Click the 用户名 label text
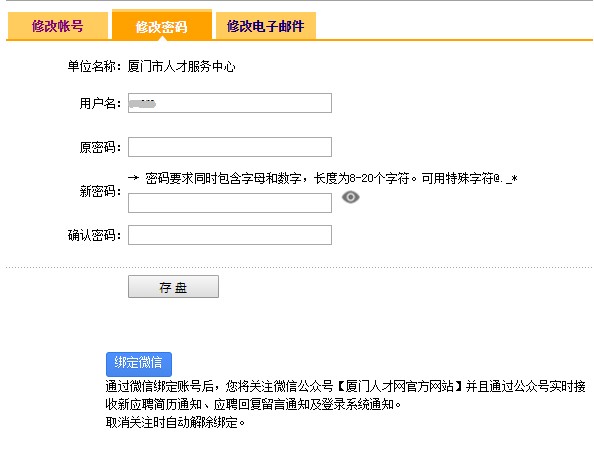 click(x=100, y=103)
